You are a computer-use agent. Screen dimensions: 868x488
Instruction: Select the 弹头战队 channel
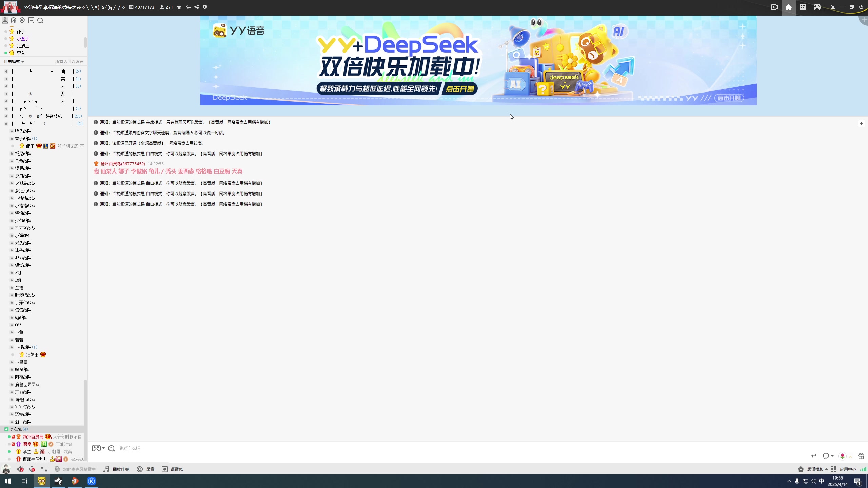point(23,131)
